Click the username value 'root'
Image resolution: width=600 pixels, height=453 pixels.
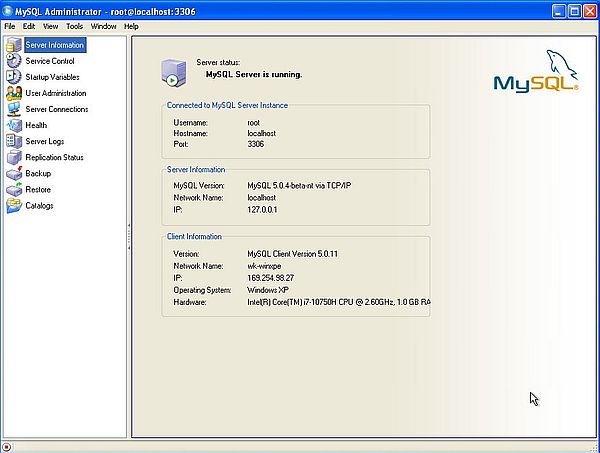click(253, 123)
